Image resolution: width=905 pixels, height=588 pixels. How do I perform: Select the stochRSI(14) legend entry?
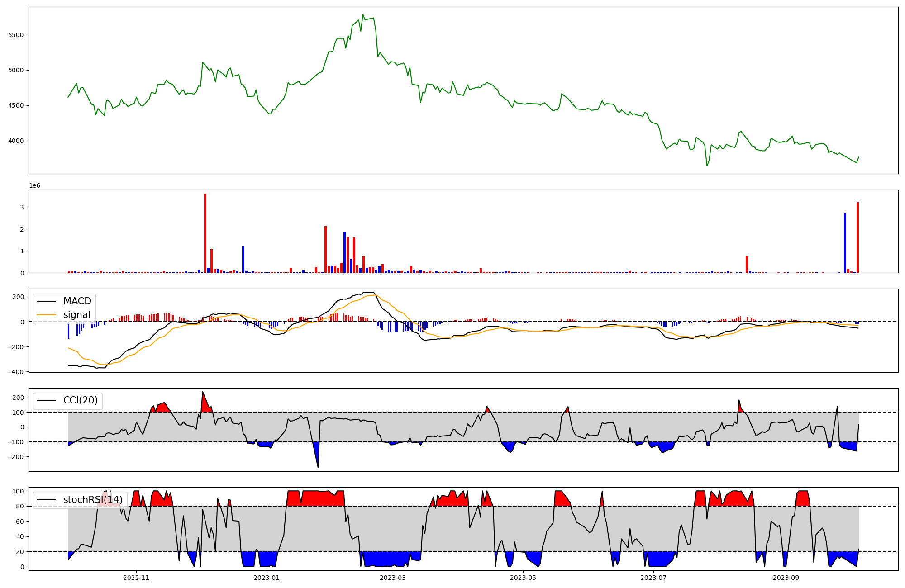point(93,500)
